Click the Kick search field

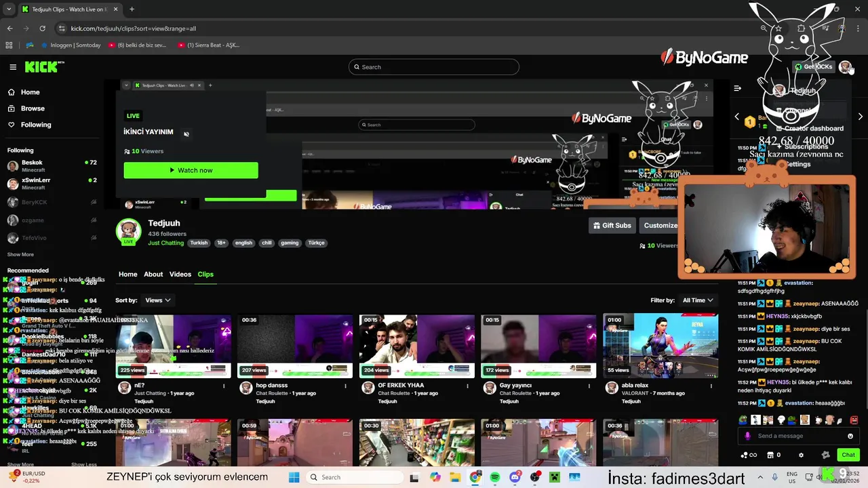pos(434,67)
